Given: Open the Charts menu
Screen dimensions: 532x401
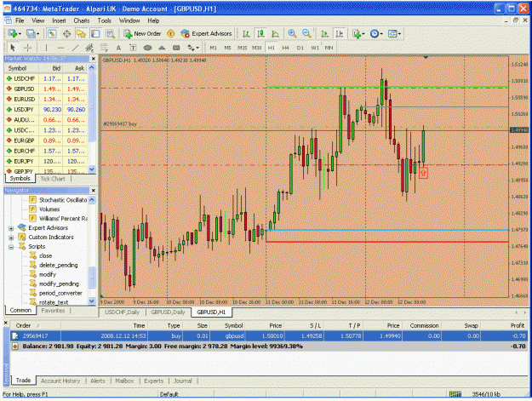Looking at the screenshot, I should [x=82, y=20].
